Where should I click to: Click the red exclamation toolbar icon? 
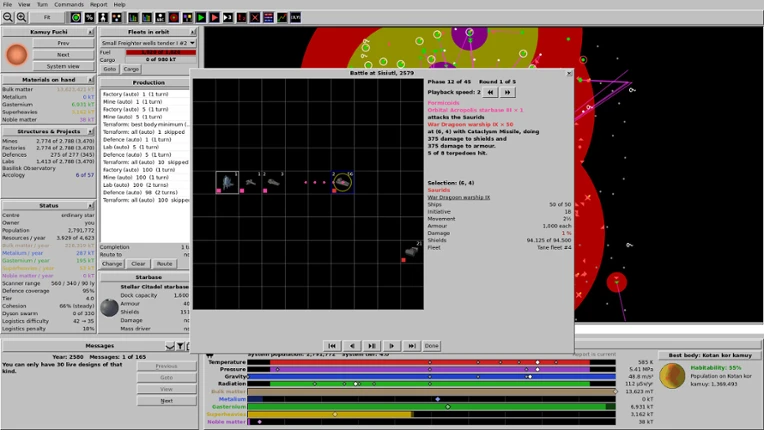coord(241,18)
